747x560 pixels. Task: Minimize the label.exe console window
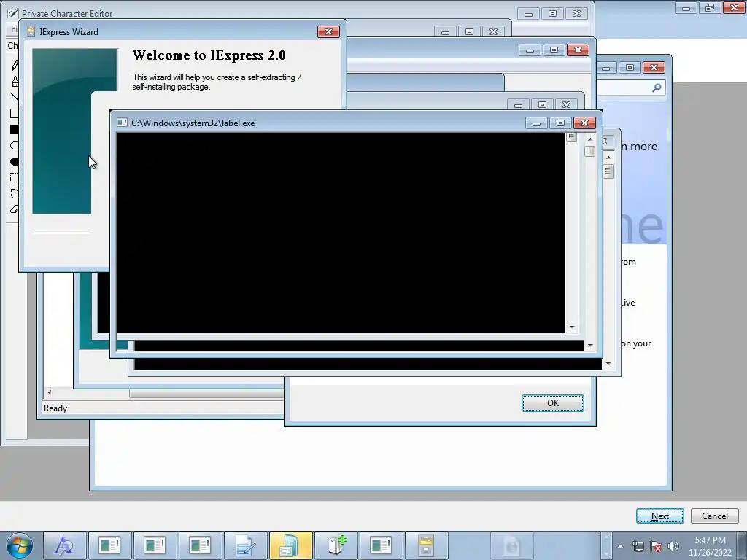coord(536,122)
